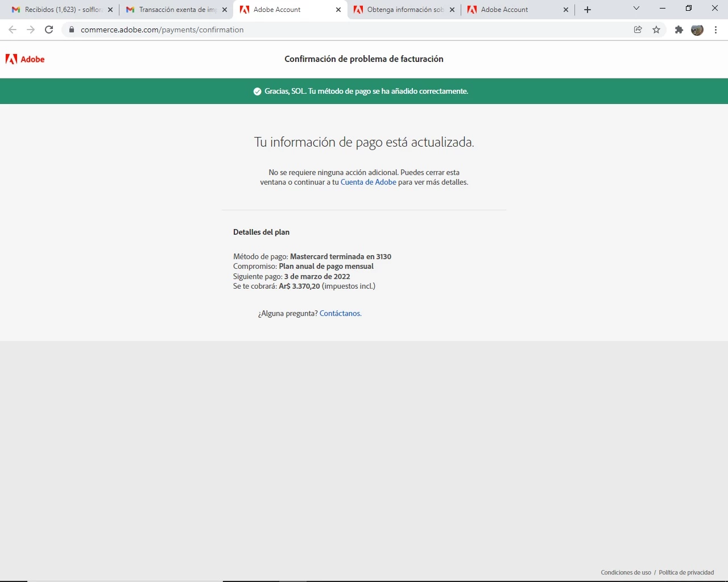Viewport: 728px width, 582px height.
Task: Click '3 de marzo de 2022' date
Action: (x=317, y=277)
